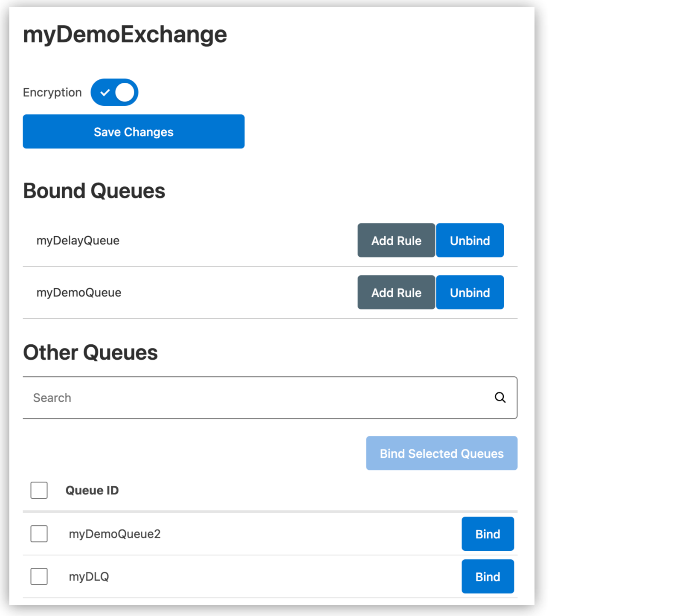
Task: Check the select-all queues checkbox
Action: tap(38, 490)
